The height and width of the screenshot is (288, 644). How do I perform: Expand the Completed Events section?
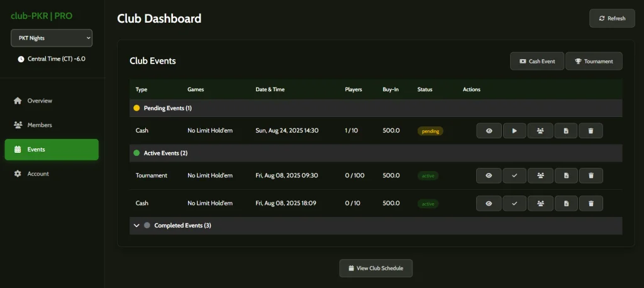(136, 225)
